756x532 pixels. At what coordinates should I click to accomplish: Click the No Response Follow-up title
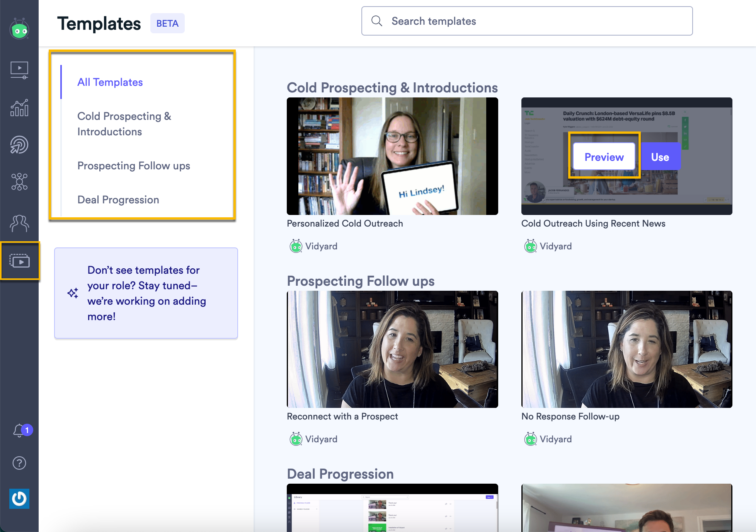570,416
